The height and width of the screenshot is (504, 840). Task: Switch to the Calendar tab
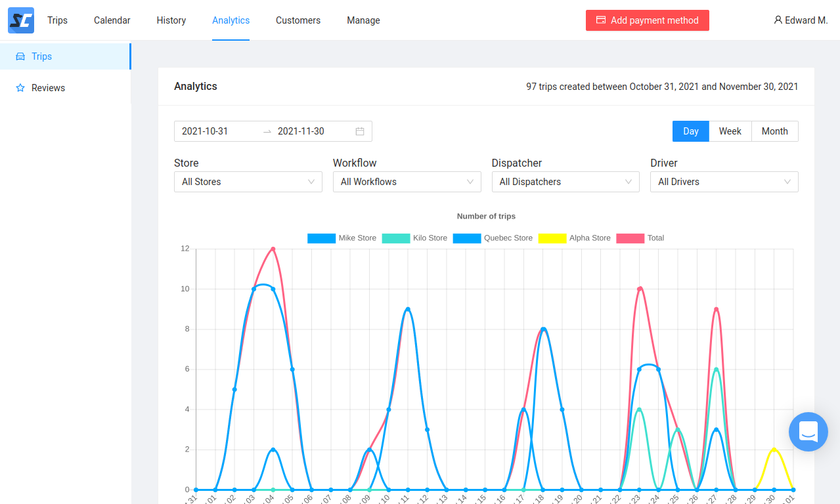click(111, 20)
